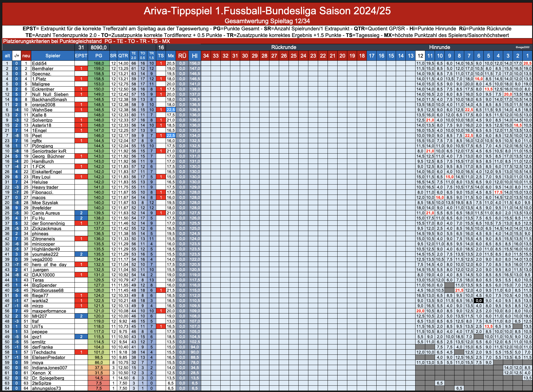
Task: Click the blue EPST cell for Canis Aureus
Action: pyautogui.click(x=81, y=213)
